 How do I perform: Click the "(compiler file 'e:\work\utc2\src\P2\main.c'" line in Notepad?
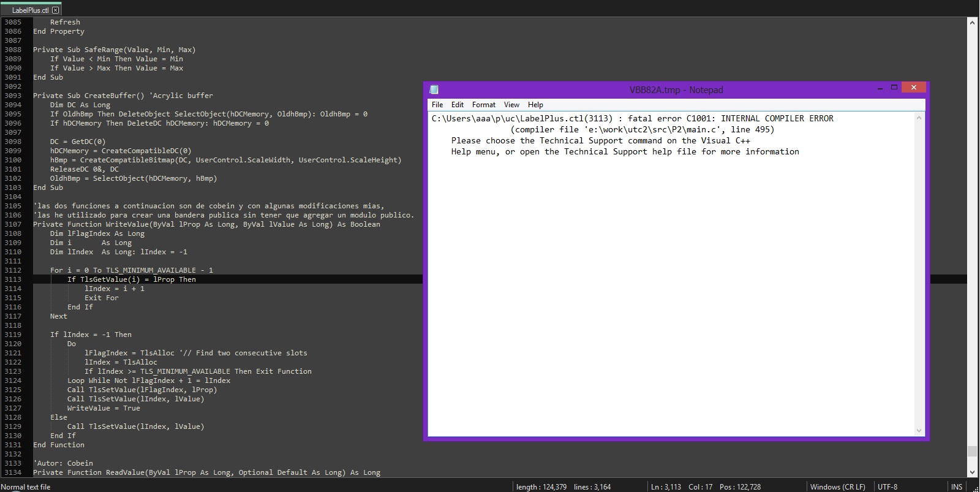coord(643,129)
